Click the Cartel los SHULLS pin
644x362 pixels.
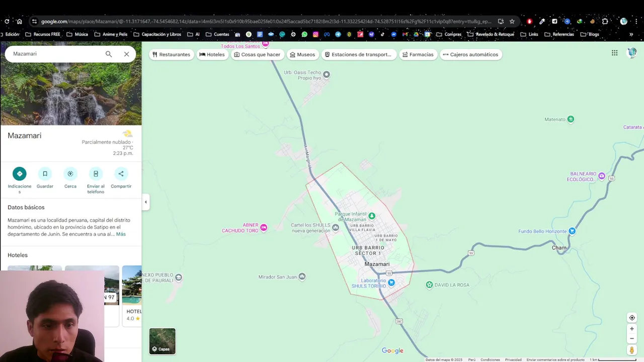tap(336, 228)
